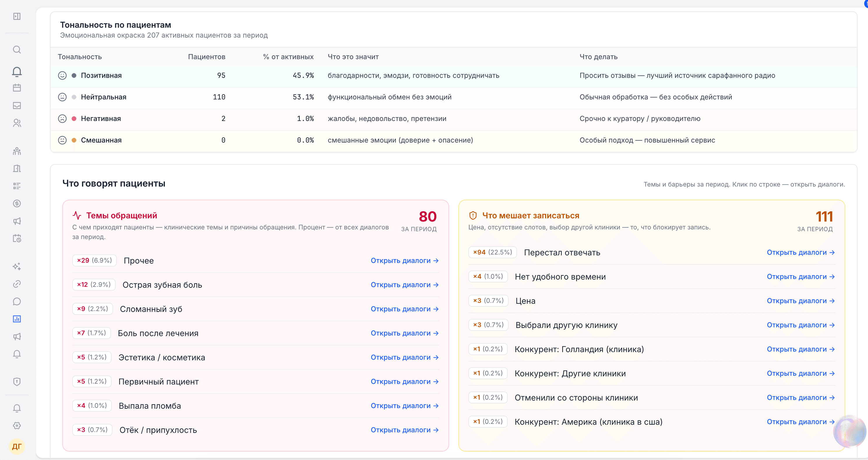
Task: Open dialogs for Выпала пломба
Action: pos(405,406)
